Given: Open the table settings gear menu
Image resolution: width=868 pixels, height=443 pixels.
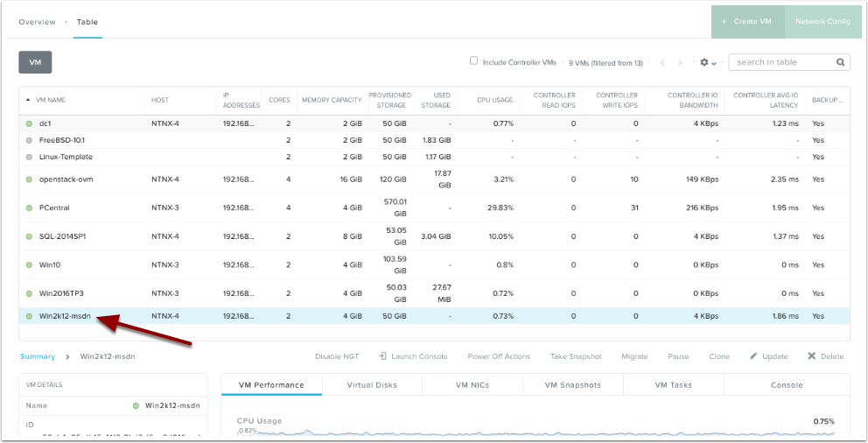Looking at the screenshot, I should tap(703, 63).
